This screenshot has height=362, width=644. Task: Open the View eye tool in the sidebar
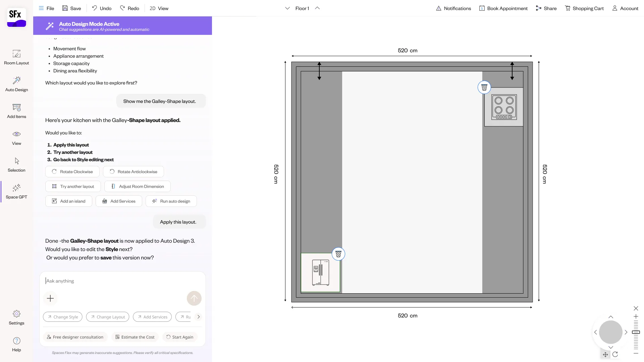(x=16, y=138)
